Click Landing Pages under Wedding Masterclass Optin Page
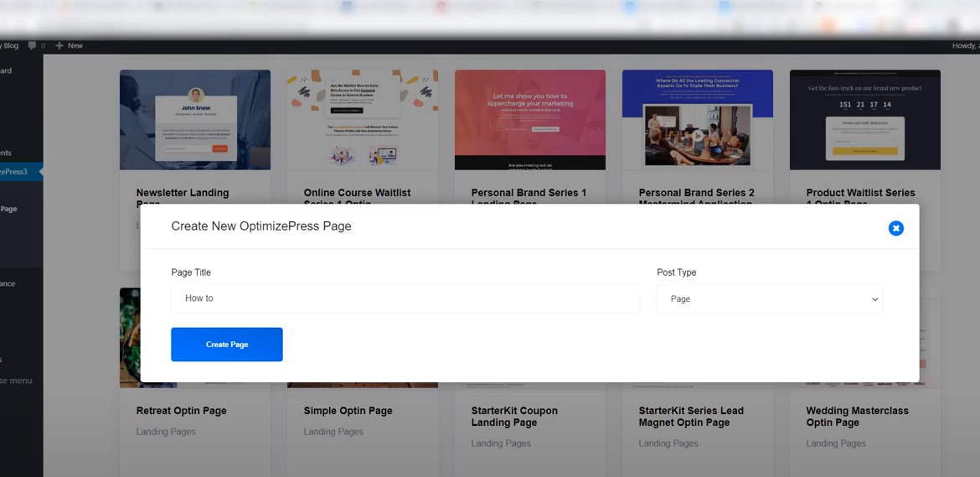 836,443
